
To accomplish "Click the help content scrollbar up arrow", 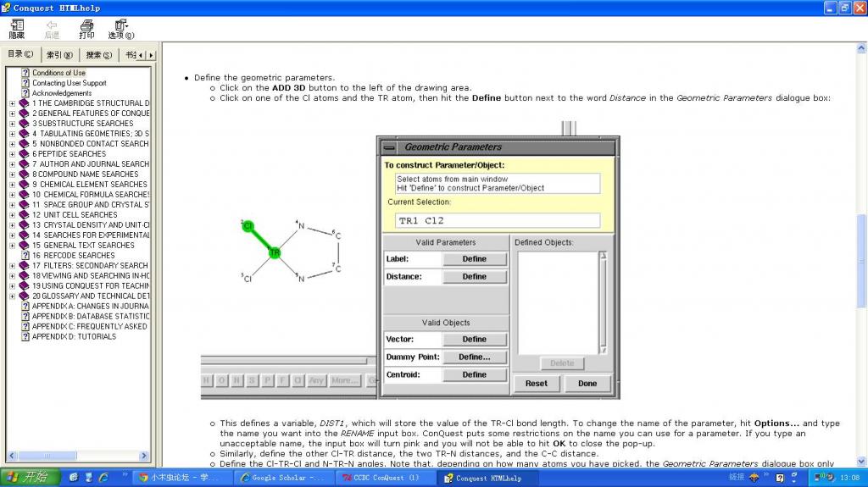I will coord(861,48).
